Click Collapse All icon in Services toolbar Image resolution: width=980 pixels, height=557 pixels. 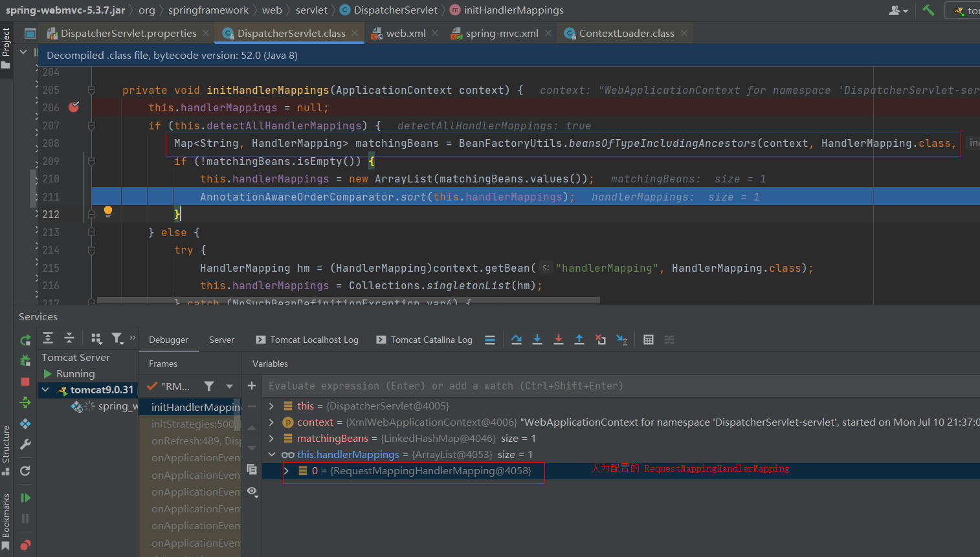tap(69, 338)
